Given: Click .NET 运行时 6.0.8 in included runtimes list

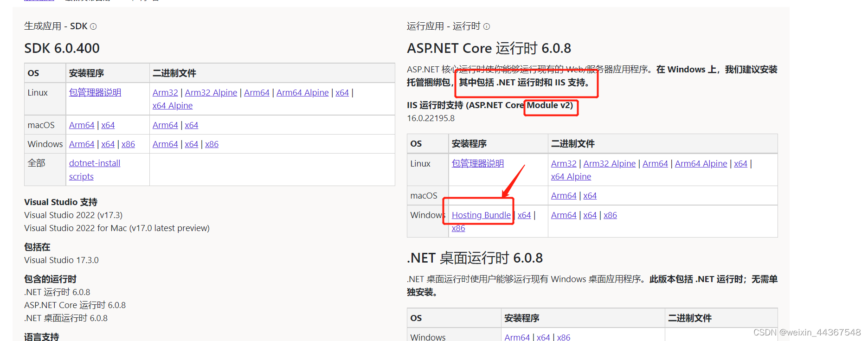Looking at the screenshot, I should [x=57, y=292].
